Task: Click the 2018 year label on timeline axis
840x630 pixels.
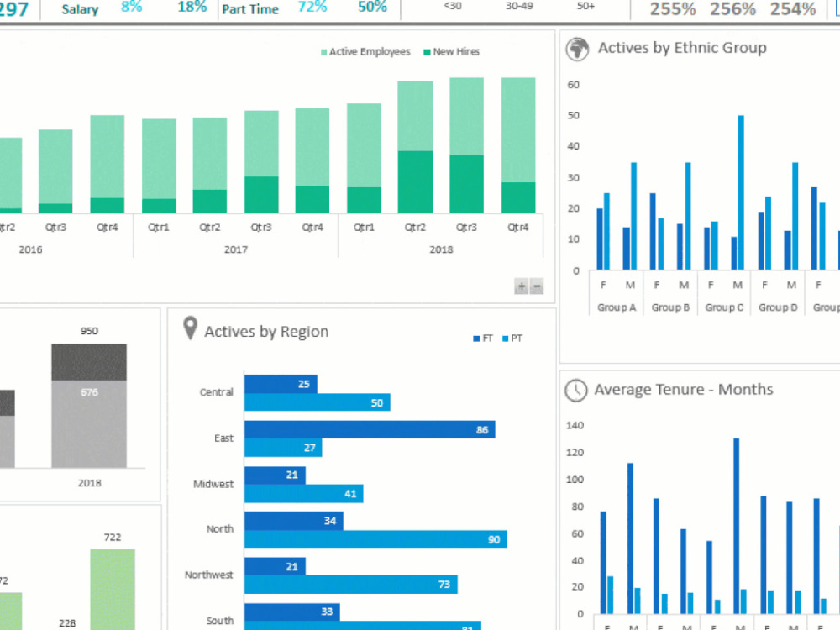Action: tap(442, 249)
